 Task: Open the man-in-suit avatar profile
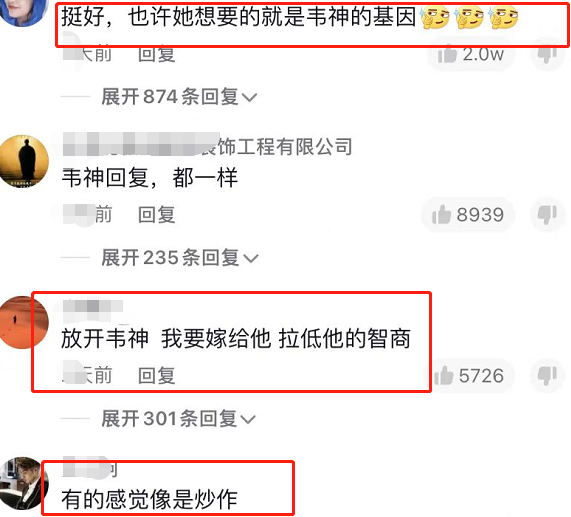click(x=22, y=484)
